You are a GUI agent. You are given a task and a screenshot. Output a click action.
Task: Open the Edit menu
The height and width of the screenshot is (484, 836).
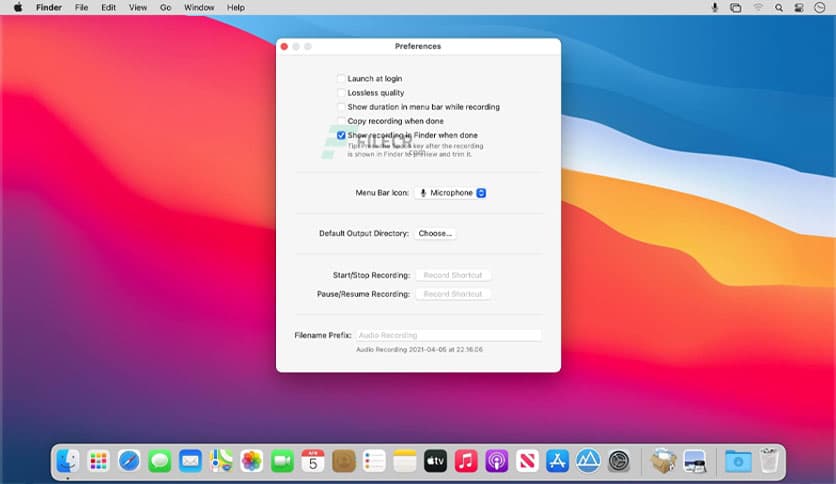click(x=108, y=7)
